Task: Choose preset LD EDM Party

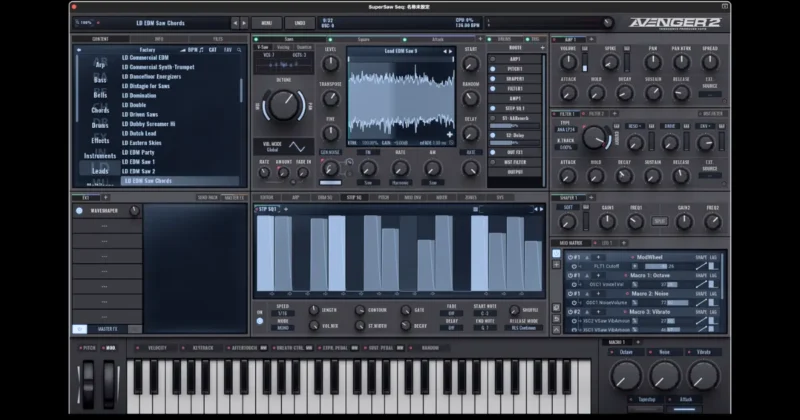Action: tap(138, 152)
